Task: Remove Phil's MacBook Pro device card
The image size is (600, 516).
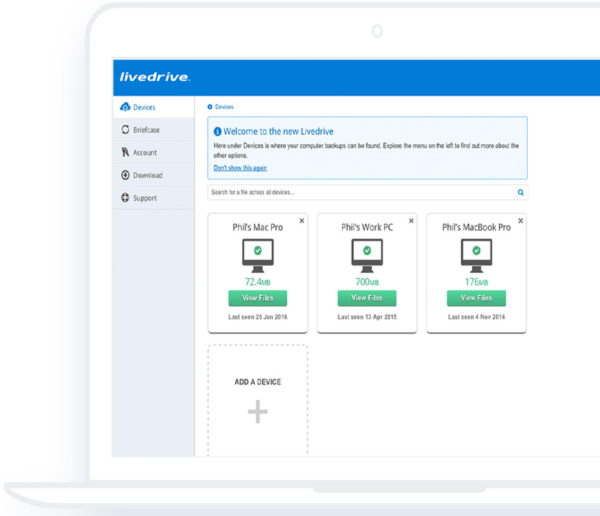Action: [x=520, y=220]
